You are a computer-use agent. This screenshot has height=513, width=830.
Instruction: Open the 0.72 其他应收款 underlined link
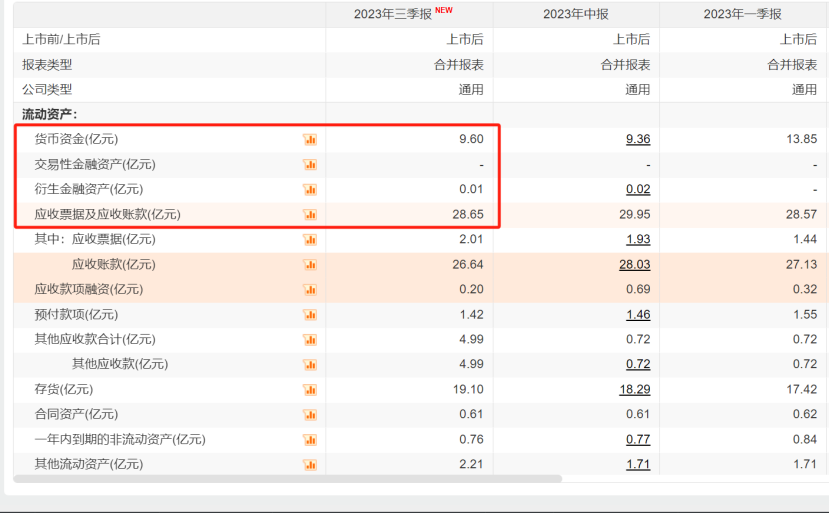[638, 365]
